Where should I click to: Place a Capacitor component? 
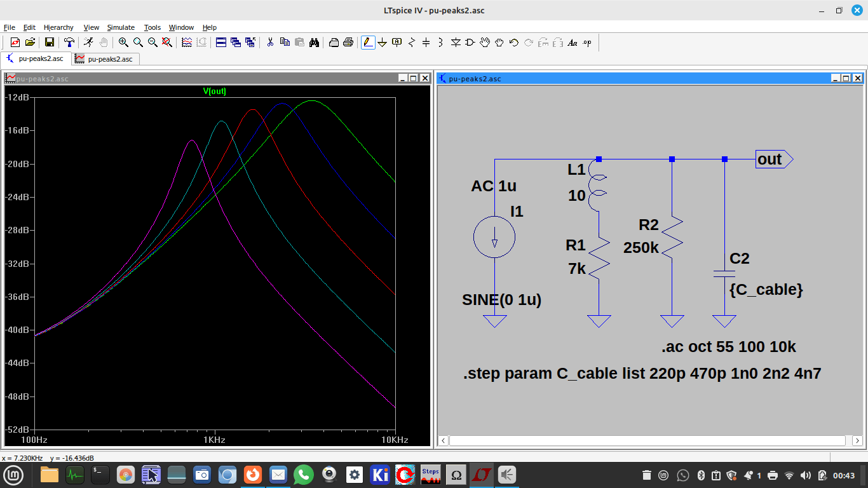point(426,43)
